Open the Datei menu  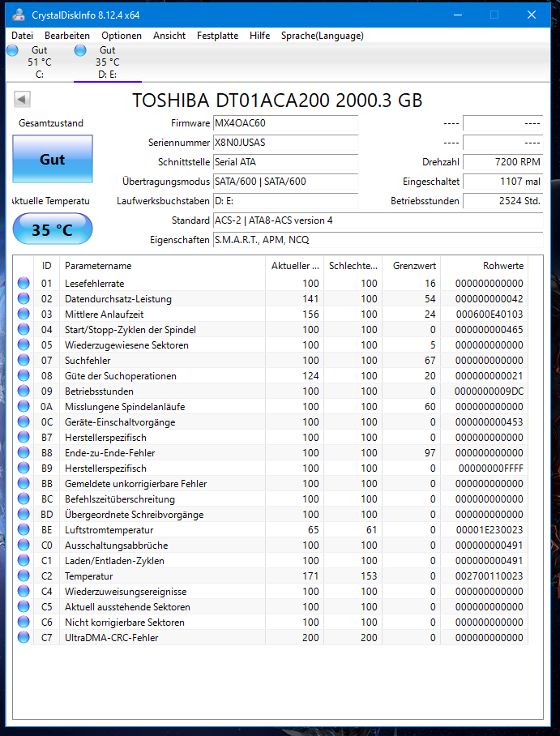pos(22,36)
